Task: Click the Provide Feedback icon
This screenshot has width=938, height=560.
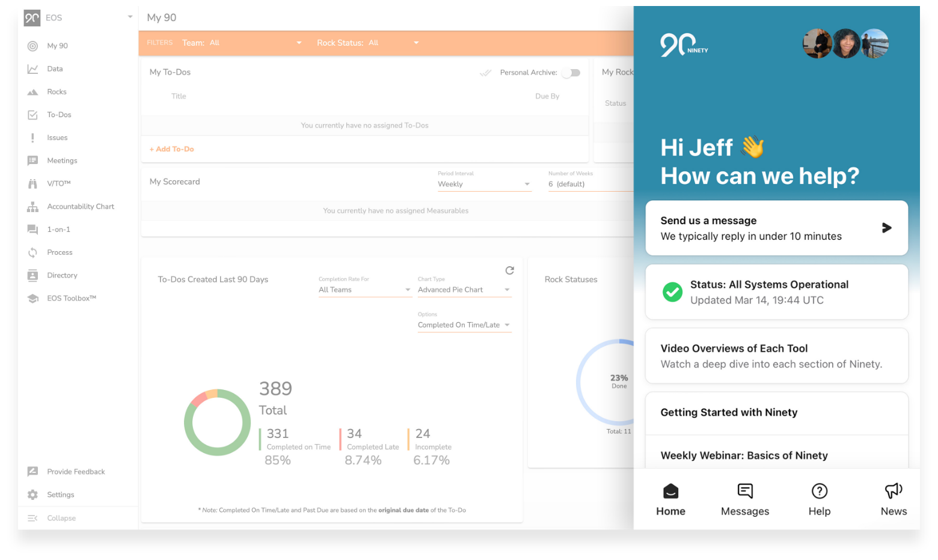Action: click(32, 472)
